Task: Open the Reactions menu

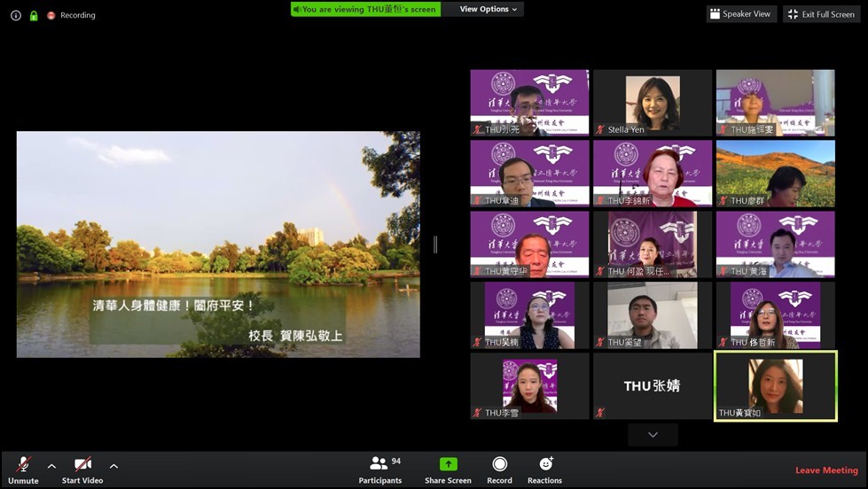Action: [545, 464]
